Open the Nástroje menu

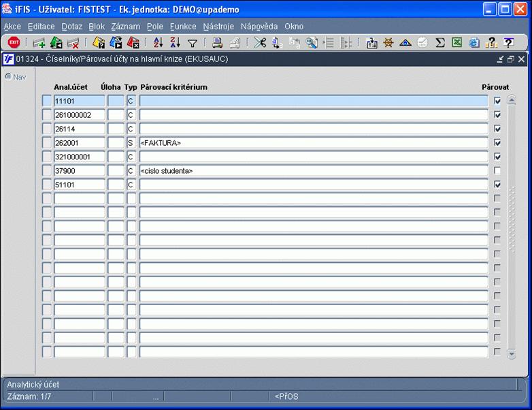(218, 27)
